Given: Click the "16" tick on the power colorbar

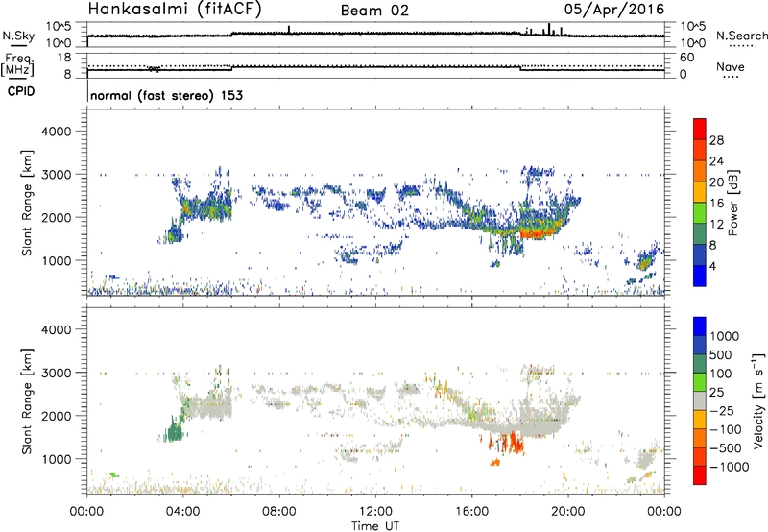Looking at the screenshot, I should click(716, 204).
